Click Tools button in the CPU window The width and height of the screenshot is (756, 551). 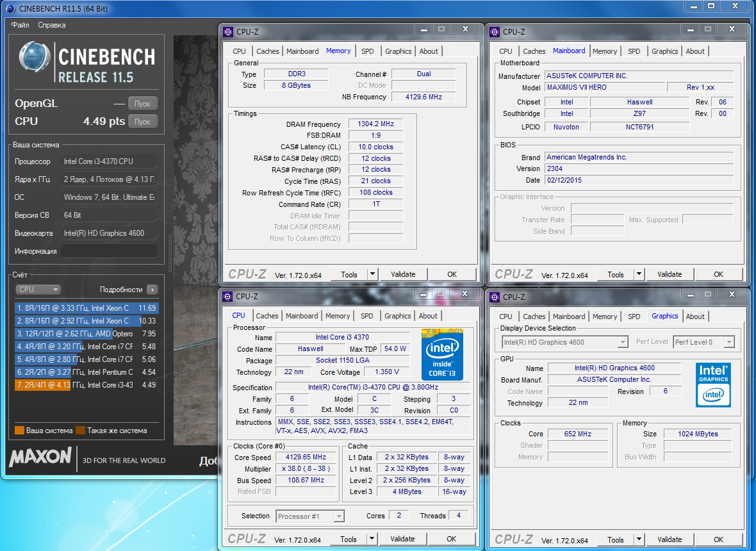tap(349, 539)
